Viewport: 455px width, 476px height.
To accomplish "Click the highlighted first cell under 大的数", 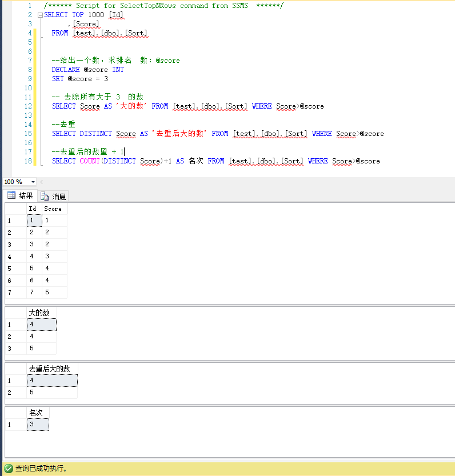I will tap(42, 325).
